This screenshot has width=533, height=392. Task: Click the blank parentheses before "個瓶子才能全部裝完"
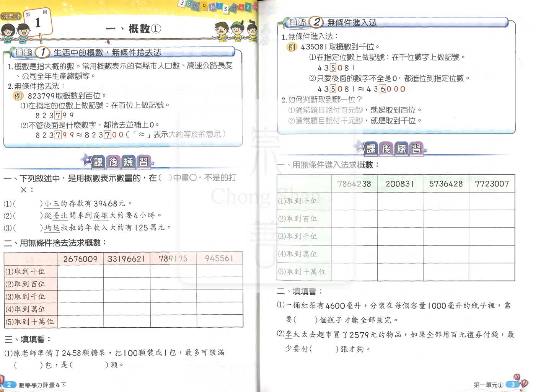[305, 320]
